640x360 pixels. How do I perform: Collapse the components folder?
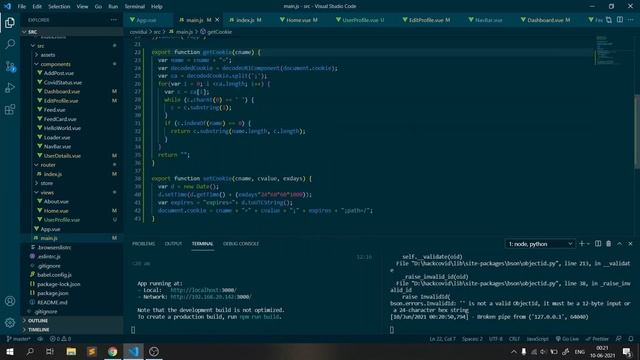coord(55,64)
